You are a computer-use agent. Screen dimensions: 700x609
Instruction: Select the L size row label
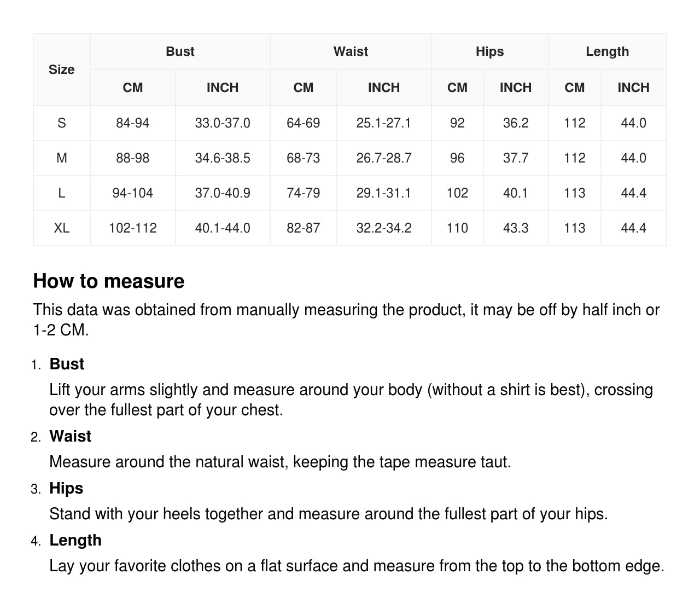click(61, 193)
